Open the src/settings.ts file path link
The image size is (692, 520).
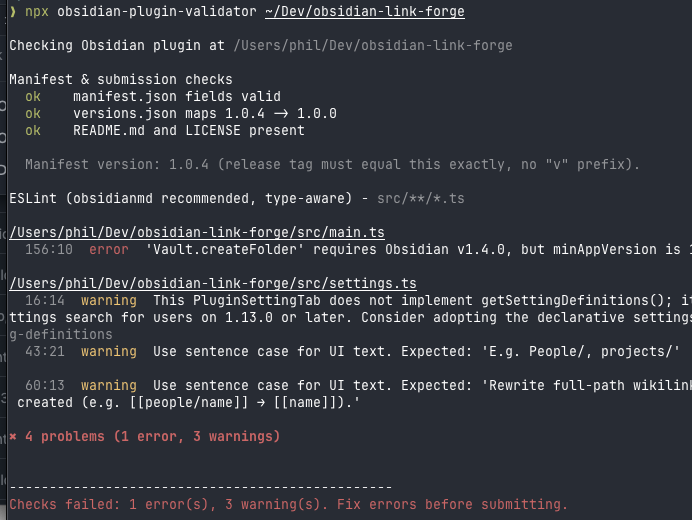[213, 283]
